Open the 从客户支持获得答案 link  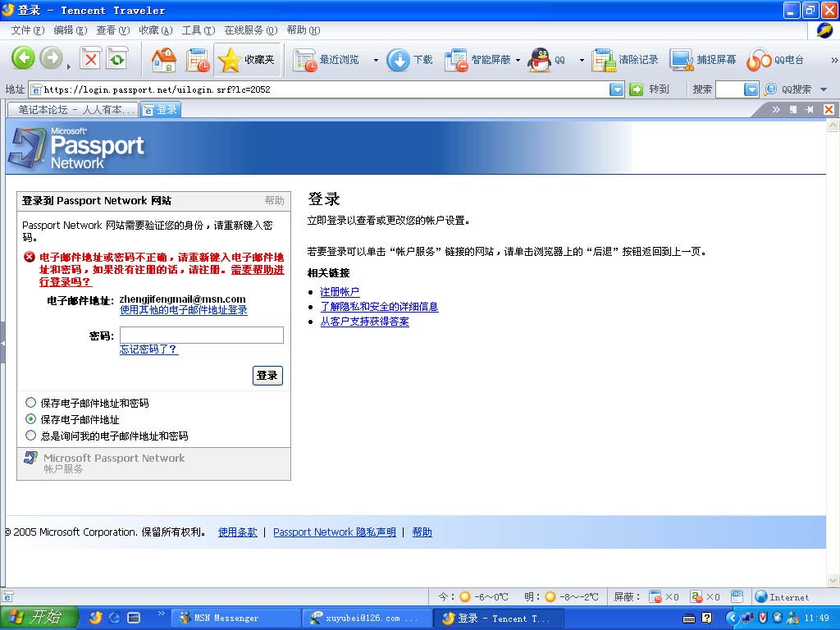(x=364, y=322)
